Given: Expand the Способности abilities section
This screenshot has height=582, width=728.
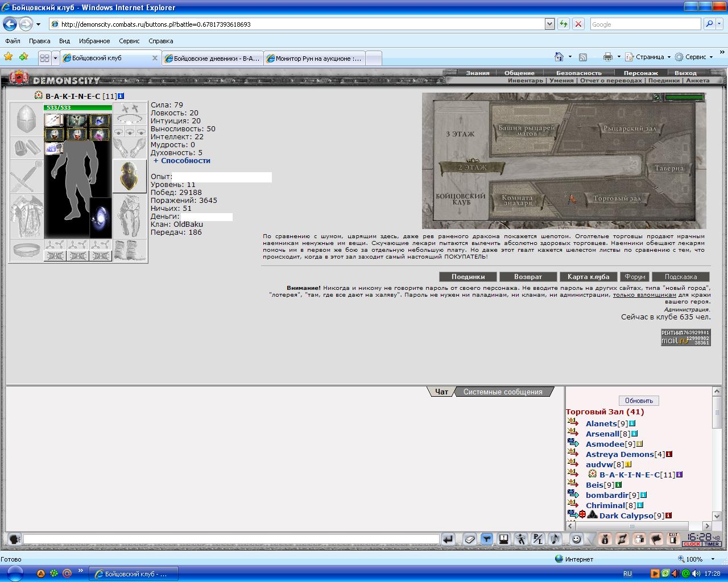Looking at the screenshot, I should click(x=181, y=160).
